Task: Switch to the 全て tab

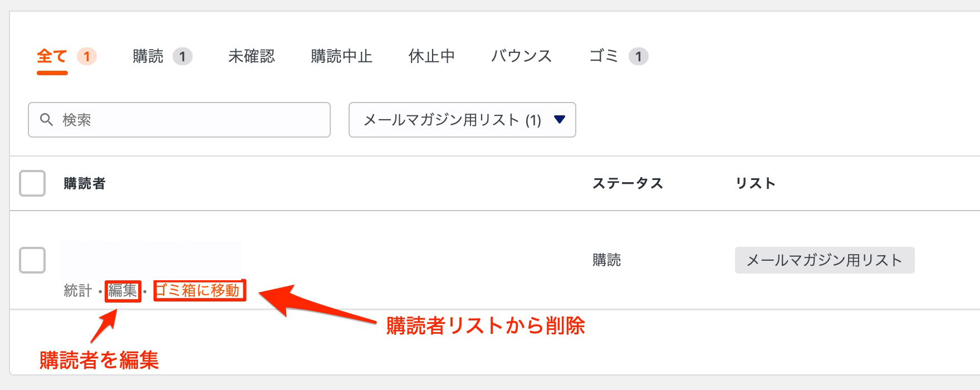Action: 52,56
